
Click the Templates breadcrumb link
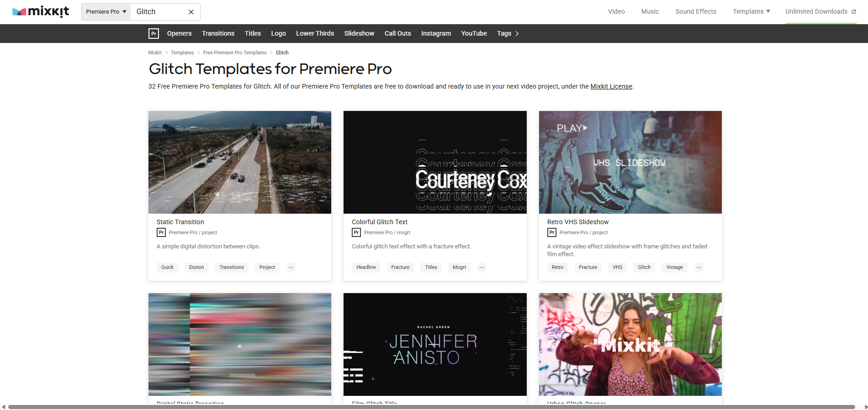point(182,53)
